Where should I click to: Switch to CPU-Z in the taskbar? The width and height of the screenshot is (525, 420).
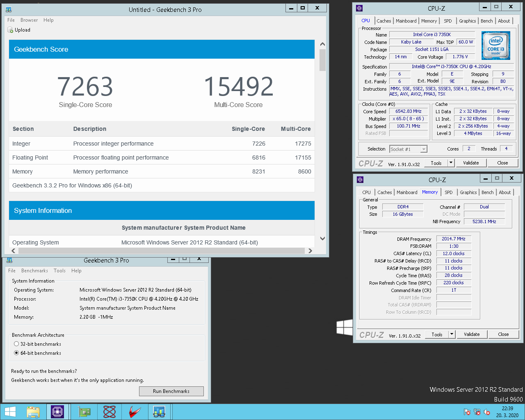pyautogui.click(x=57, y=412)
